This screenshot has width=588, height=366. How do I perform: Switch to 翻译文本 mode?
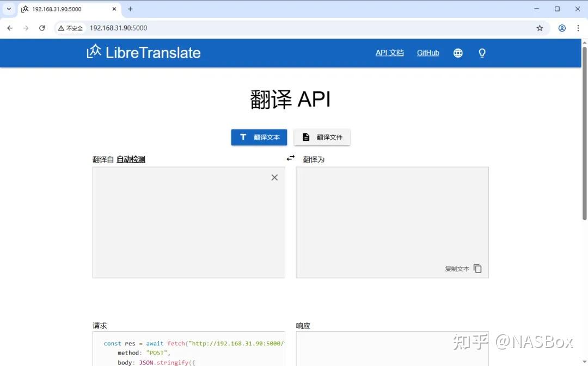click(x=259, y=137)
